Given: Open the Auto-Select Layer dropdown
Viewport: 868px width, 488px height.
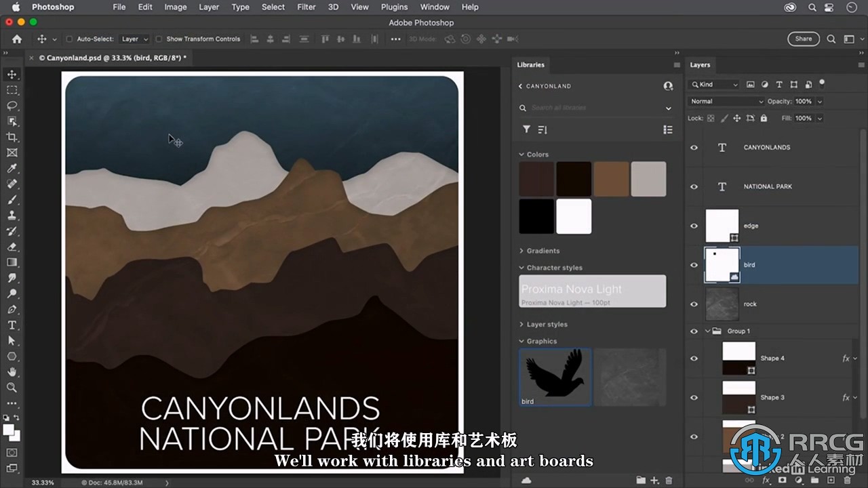Looking at the screenshot, I should [134, 39].
